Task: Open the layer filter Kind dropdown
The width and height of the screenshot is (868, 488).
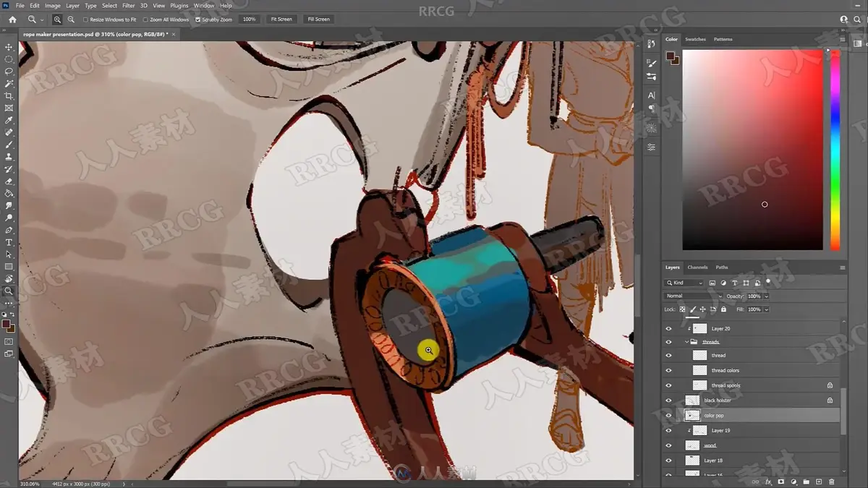Action: click(684, 283)
